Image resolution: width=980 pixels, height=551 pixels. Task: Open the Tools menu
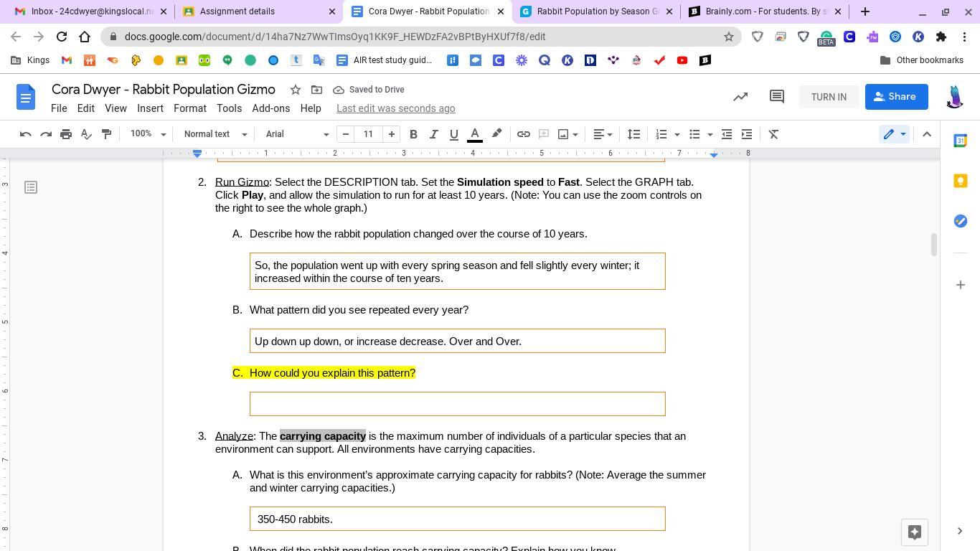[x=229, y=108]
